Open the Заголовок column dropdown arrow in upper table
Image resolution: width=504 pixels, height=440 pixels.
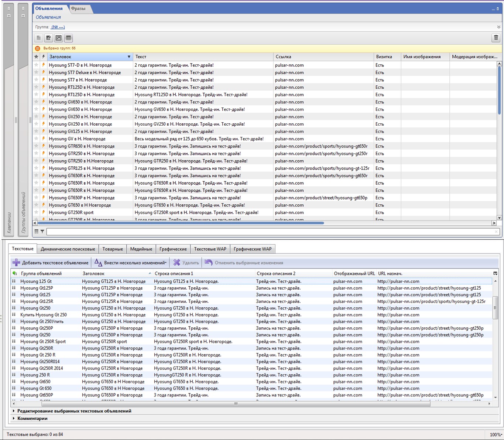pos(129,57)
